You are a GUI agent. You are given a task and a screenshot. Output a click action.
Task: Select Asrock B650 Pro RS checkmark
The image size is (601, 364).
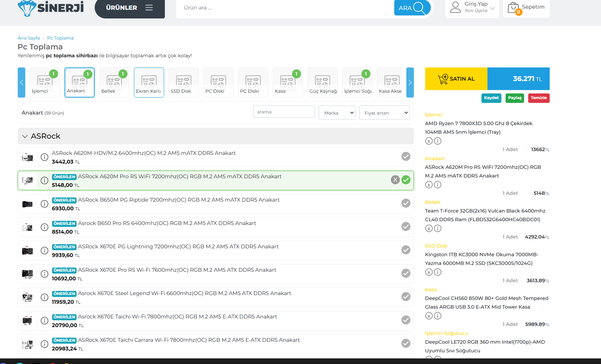[406, 226]
